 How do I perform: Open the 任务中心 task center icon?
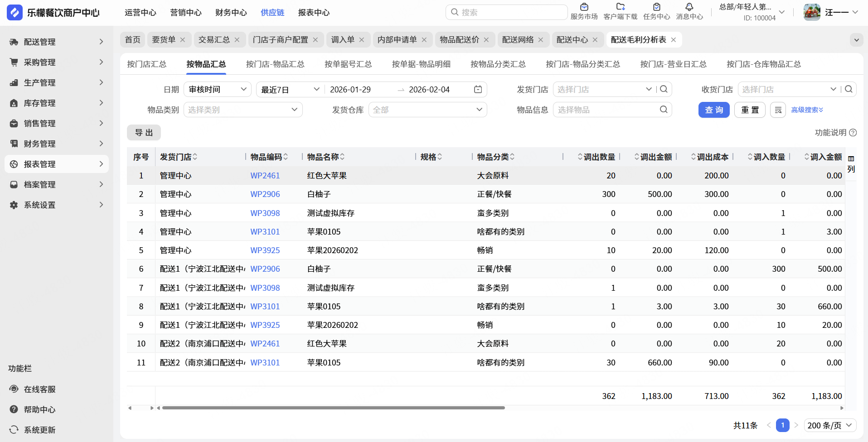click(x=656, y=7)
